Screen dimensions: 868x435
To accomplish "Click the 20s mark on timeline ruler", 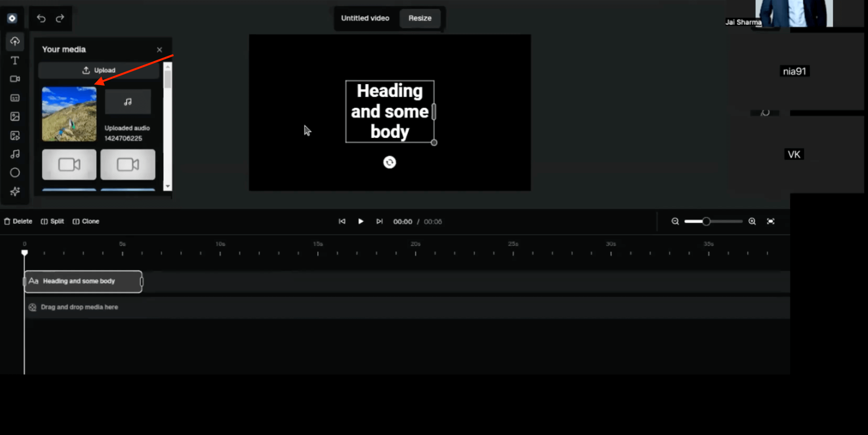I will point(415,244).
